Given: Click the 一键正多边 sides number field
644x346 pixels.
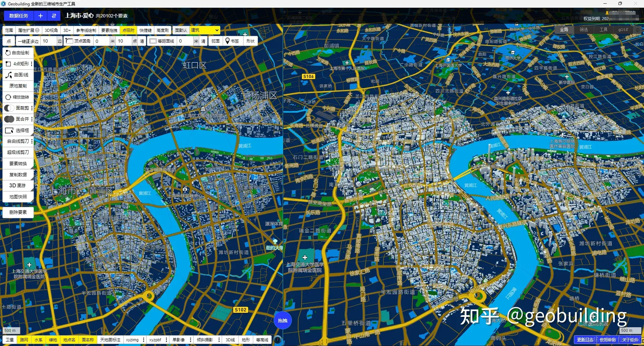Looking at the screenshot, I should click(49, 41).
